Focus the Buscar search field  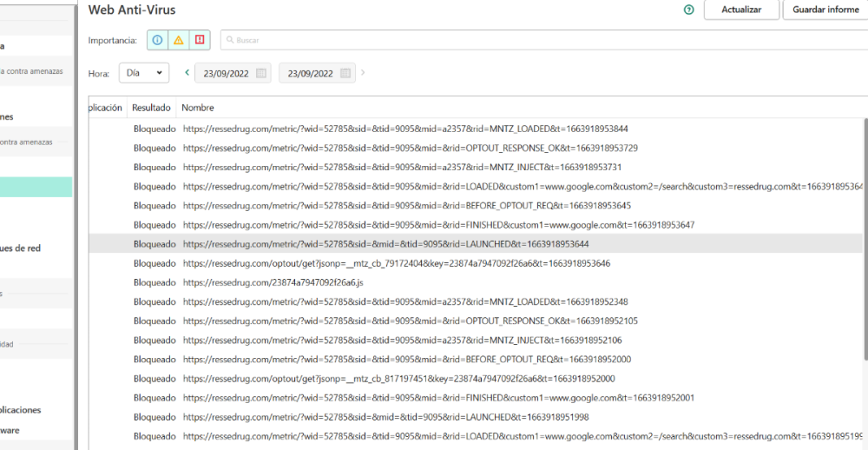tap(544, 40)
